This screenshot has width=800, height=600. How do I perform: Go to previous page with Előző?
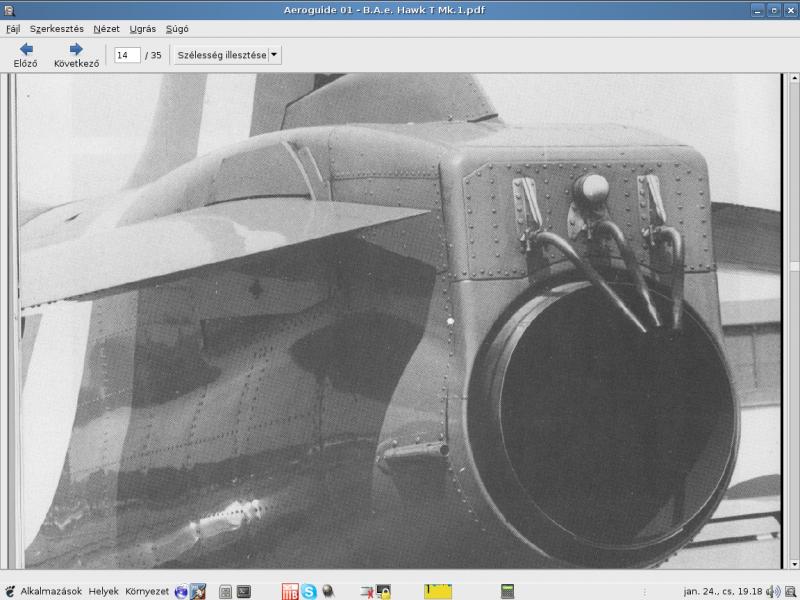tap(25, 55)
